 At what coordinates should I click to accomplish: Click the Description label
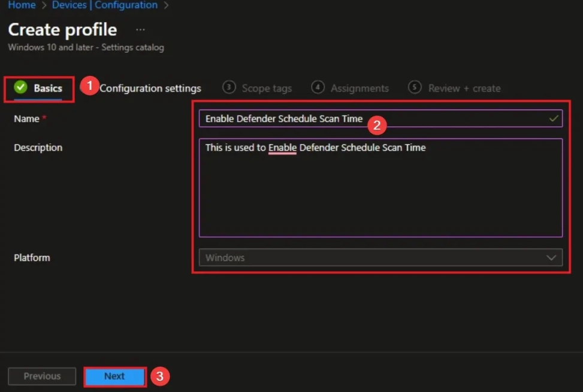38,147
